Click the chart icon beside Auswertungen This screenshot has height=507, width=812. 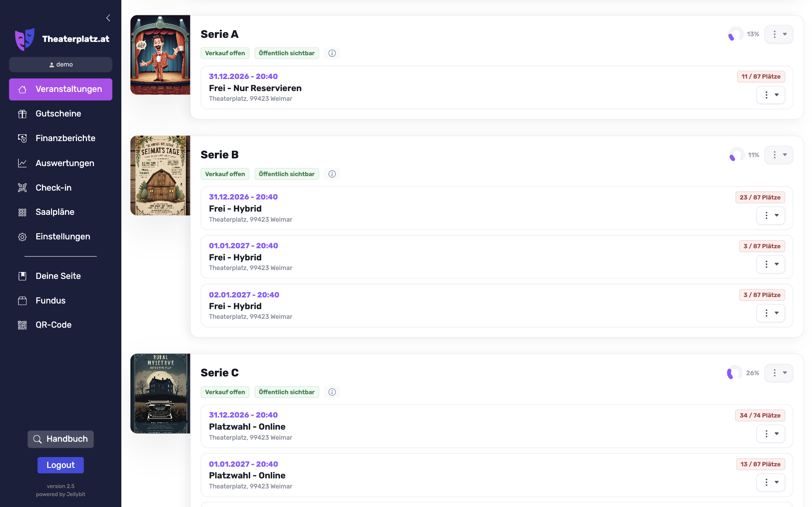click(x=22, y=163)
